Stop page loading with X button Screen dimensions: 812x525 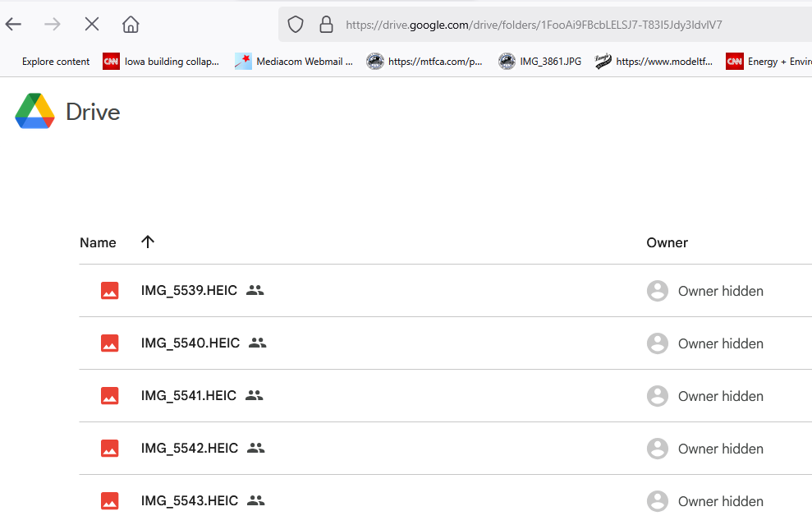click(x=92, y=25)
